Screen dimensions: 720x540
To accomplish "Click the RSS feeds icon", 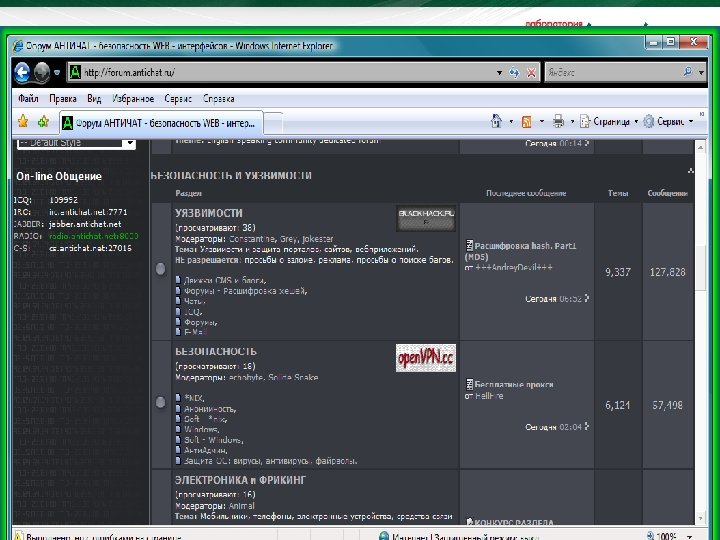I will pos(527,122).
